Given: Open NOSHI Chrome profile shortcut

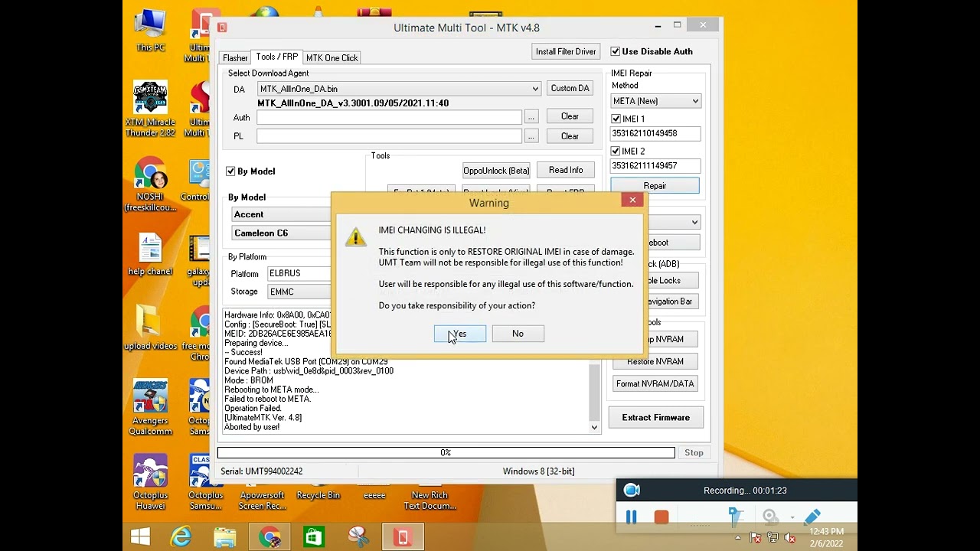Looking at the screenshot, I should (151, 184).
